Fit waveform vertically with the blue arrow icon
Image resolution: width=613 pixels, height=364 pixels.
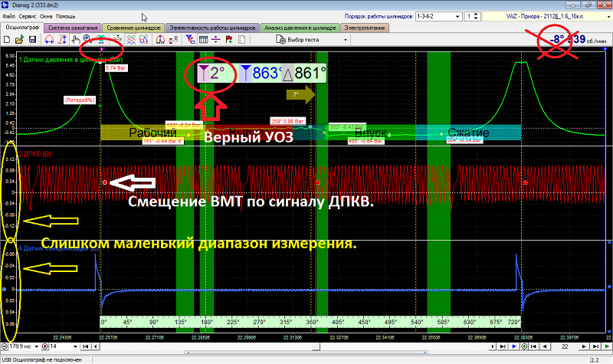pyautogui.click(x=62, y=40)
